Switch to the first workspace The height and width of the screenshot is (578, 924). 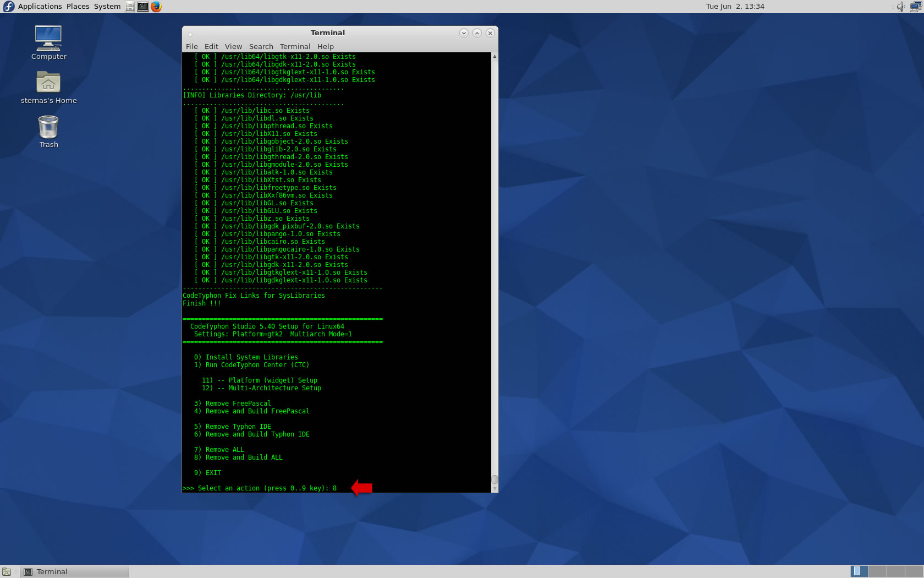pyautogui.click(x=859, y=571)
